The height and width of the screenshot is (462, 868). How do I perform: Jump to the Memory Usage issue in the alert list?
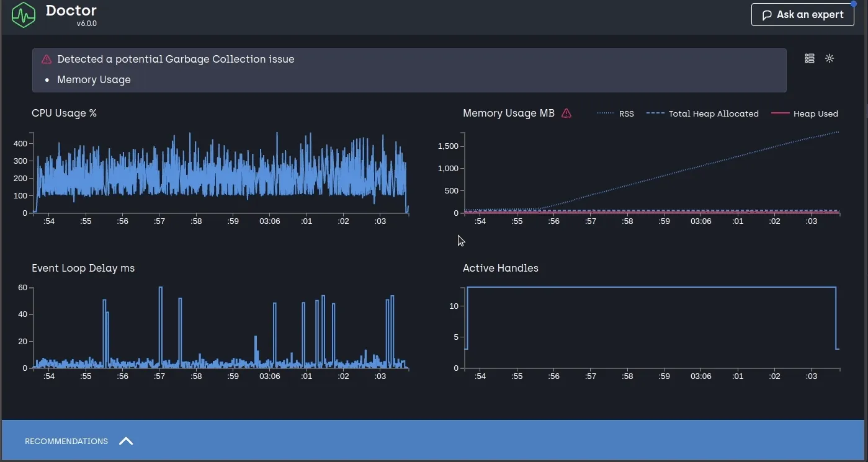click(94, 79)
